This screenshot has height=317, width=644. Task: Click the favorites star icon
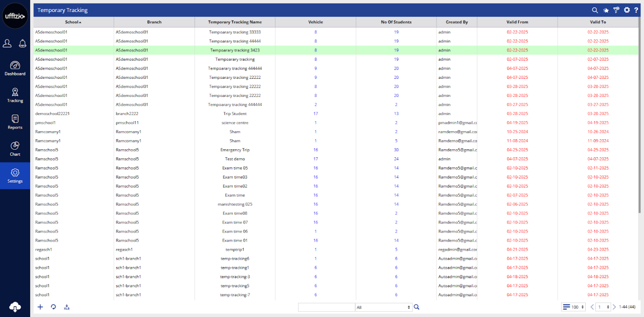click(605, 10)
